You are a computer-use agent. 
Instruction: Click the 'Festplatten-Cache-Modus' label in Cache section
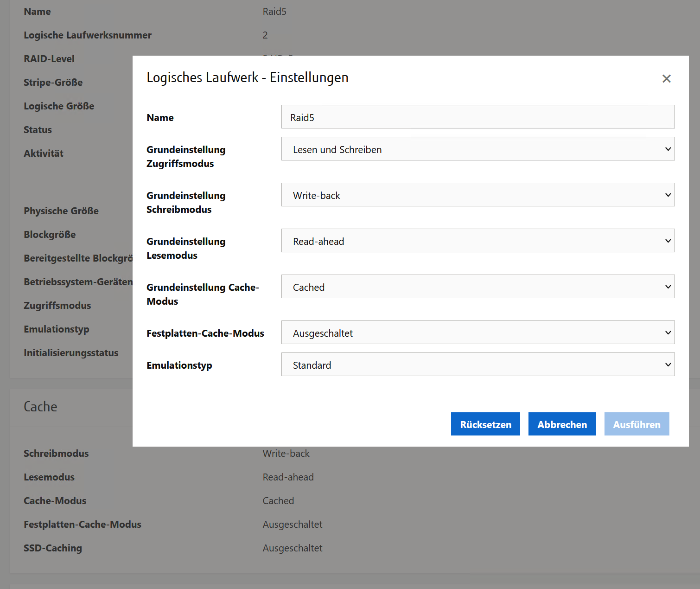pyautogui.click(x=83, y=525)
